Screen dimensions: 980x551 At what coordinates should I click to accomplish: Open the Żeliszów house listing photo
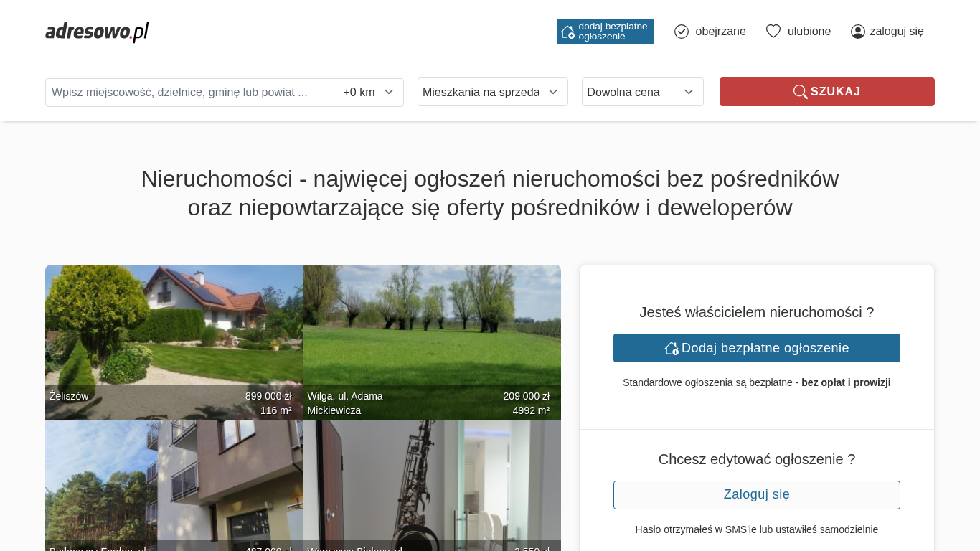[x=174, y=330]
